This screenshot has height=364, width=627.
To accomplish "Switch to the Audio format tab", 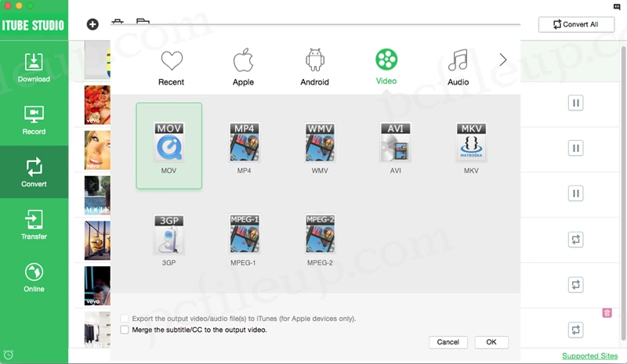I will pos(458,67).
